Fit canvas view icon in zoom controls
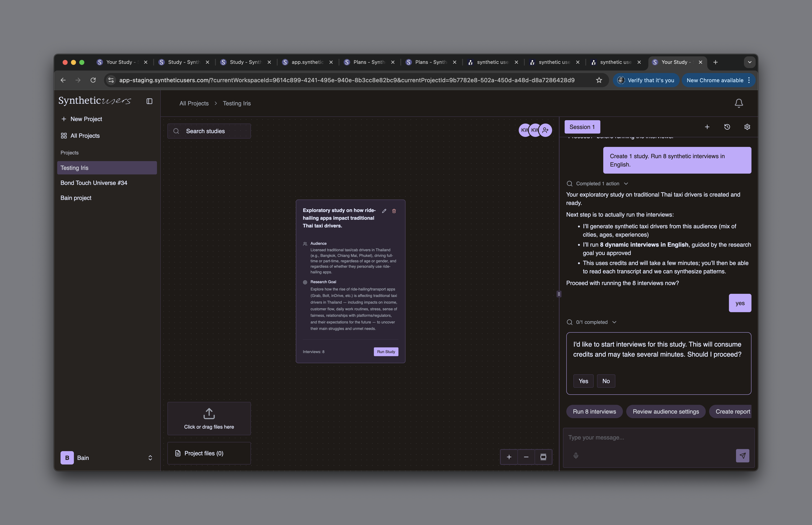 pos(543,457)
